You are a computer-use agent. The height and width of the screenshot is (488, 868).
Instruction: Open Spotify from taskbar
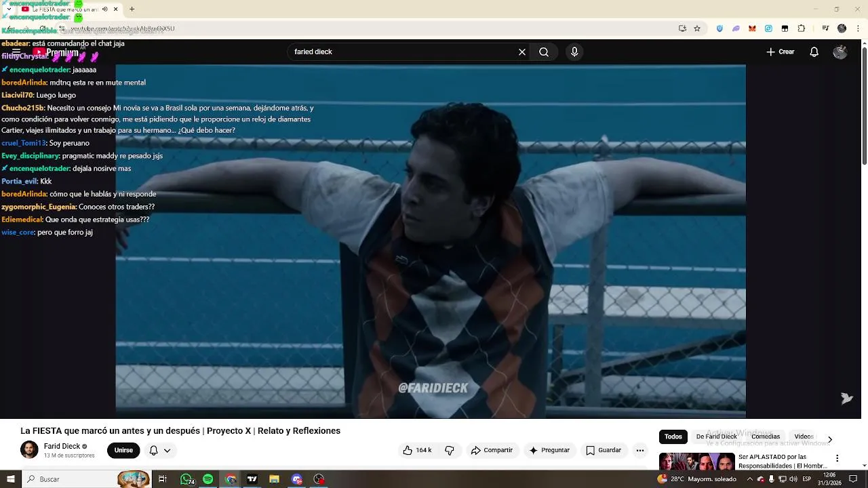[208, 479]
